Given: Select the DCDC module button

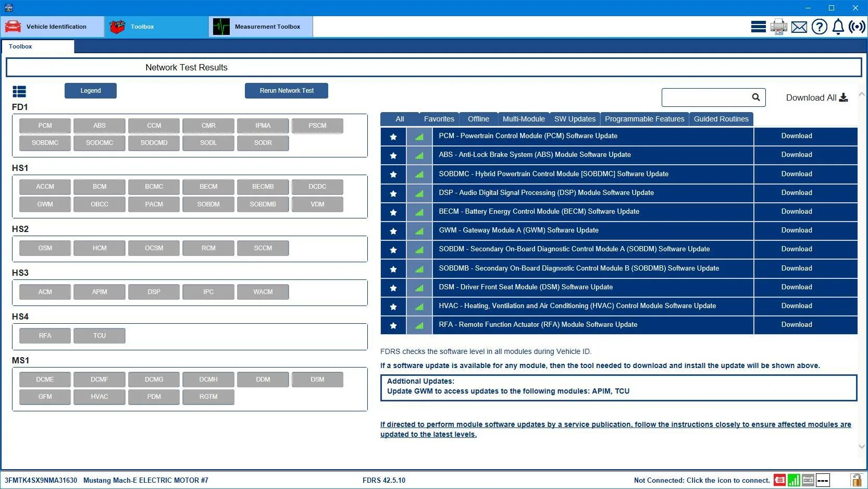Looking at the screenshot, I should pyautogui.click(x=317, y=187).
